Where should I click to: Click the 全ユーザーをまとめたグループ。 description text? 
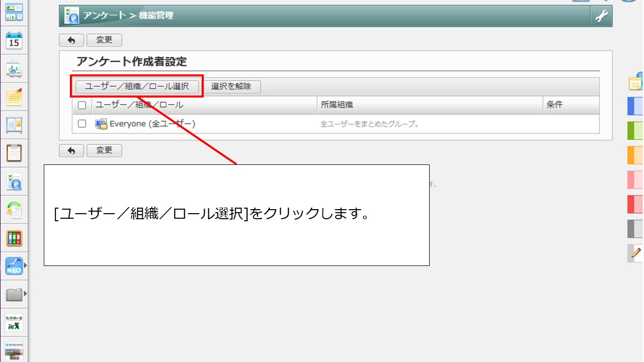coord(370,124)
